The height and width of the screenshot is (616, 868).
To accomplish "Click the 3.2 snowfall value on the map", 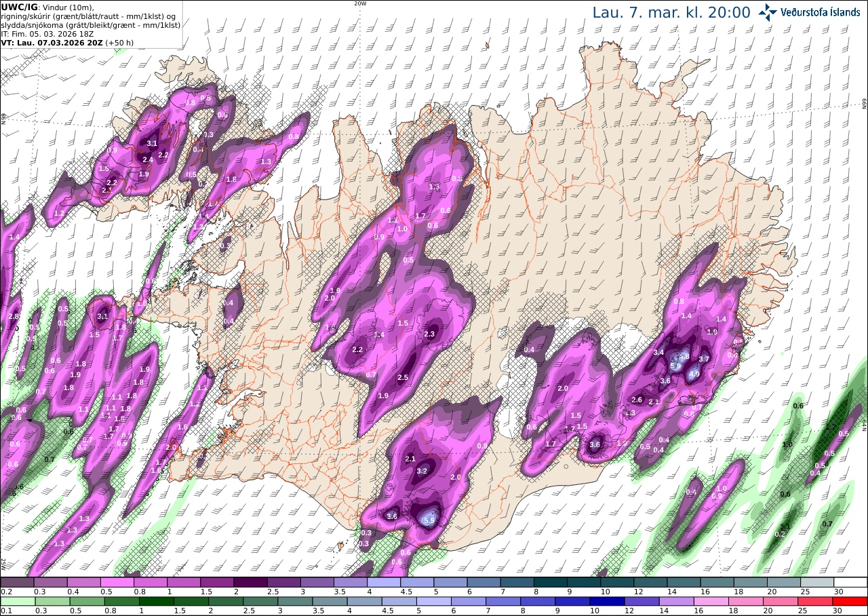I will pos(422,471).
